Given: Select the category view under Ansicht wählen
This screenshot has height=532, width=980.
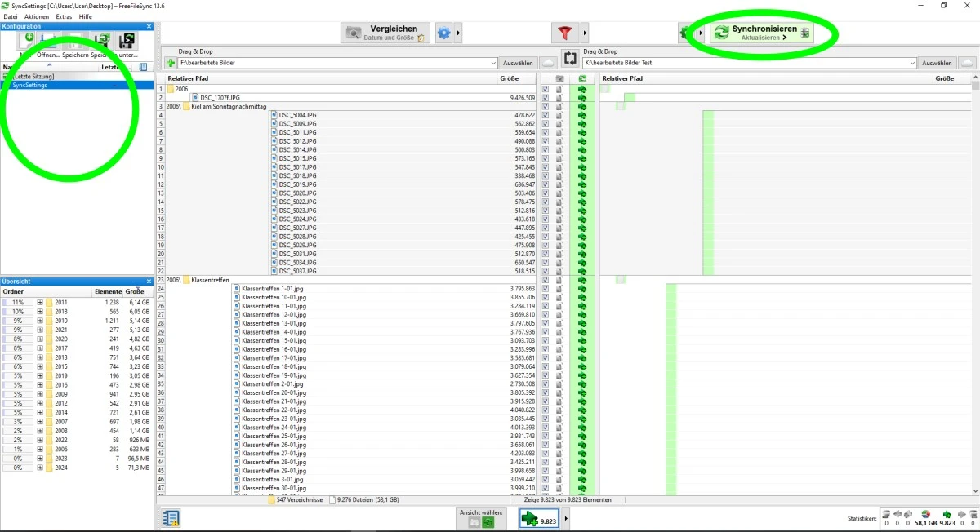Looking at the screenshot, I should pyautogui.click(x=474, y=522).
